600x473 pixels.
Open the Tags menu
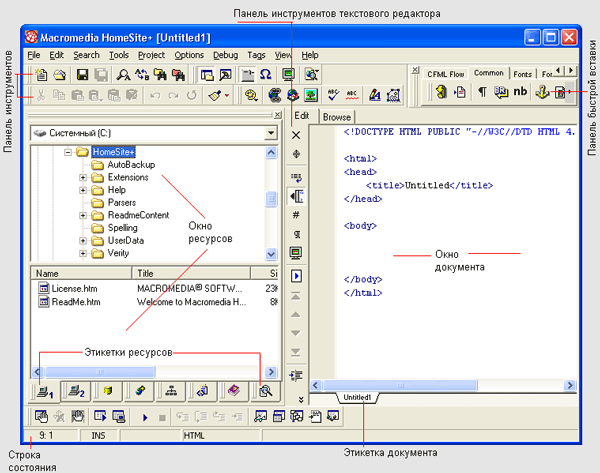point(256,55)
